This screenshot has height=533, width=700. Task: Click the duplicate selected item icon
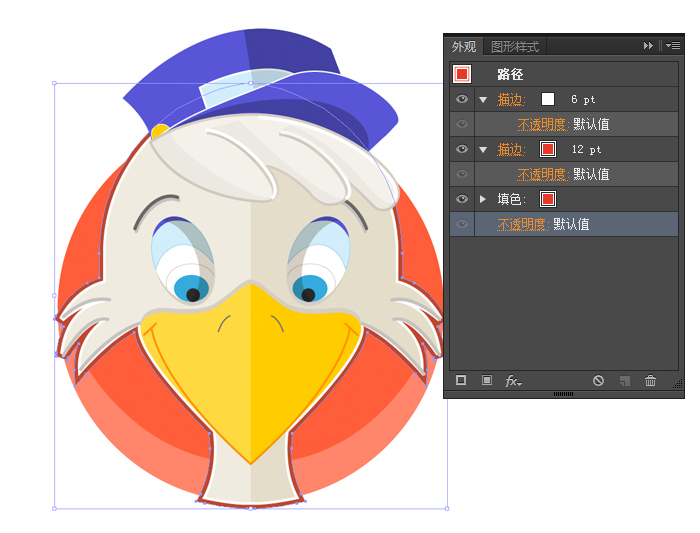coord(624,381)
